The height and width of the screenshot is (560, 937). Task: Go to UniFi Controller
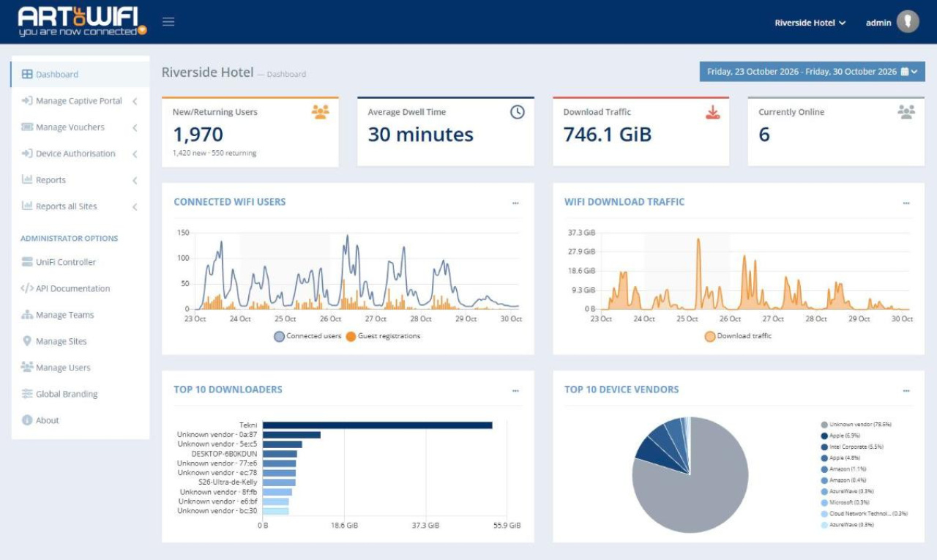pos(81,262)
